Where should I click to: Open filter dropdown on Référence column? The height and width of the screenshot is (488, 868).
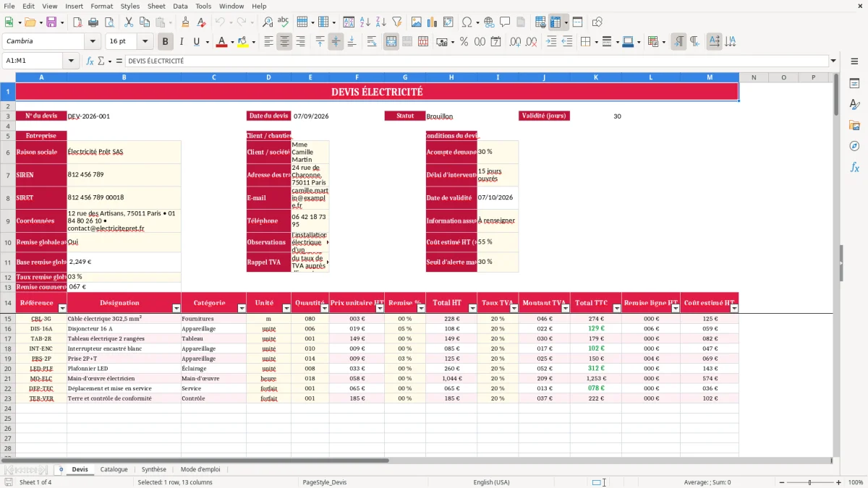61,308
